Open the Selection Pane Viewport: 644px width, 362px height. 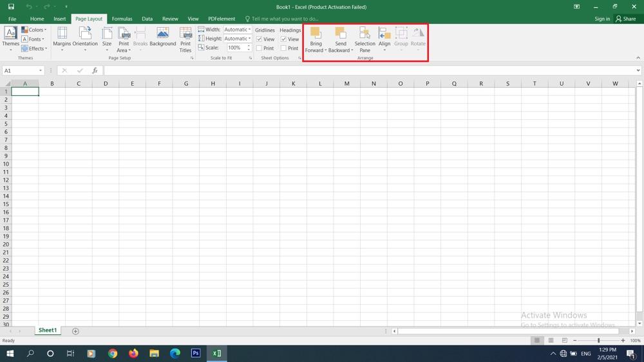tap(365, 39)
